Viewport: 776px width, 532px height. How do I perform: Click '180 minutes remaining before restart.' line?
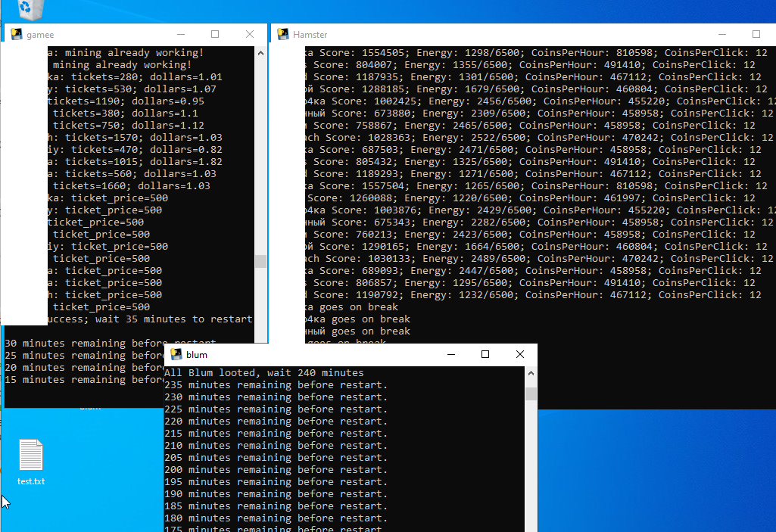276,518
